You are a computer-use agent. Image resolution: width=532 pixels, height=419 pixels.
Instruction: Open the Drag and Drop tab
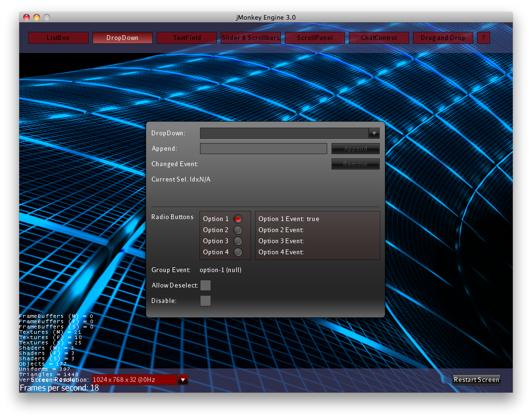443,38
